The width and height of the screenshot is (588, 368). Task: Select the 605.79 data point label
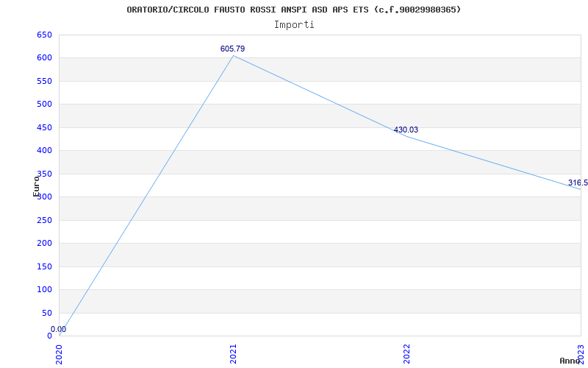click(232, 49)
